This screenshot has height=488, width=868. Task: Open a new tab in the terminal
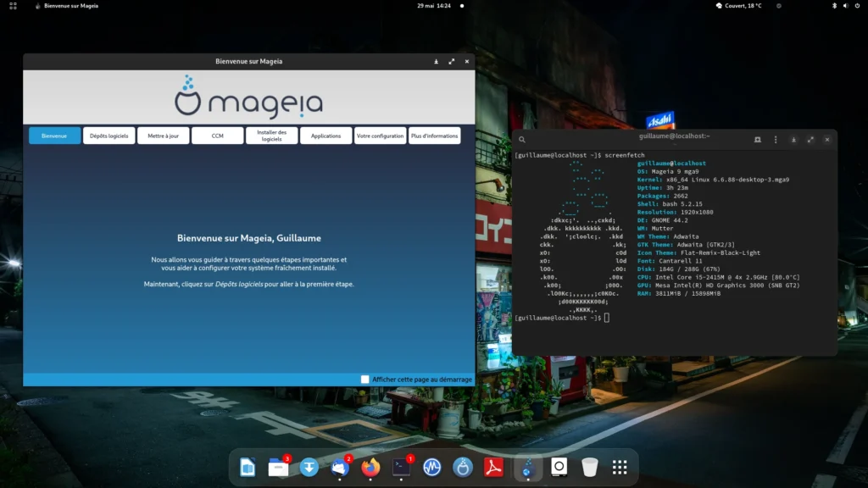click(757, 140)
